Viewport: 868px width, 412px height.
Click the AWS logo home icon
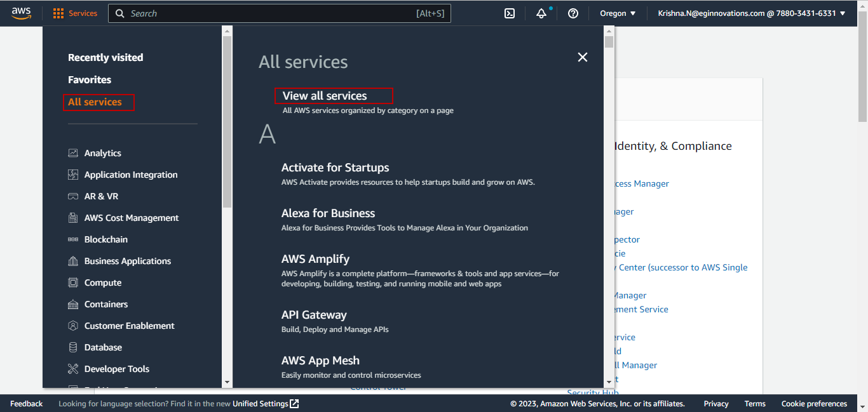coord(21,13)
